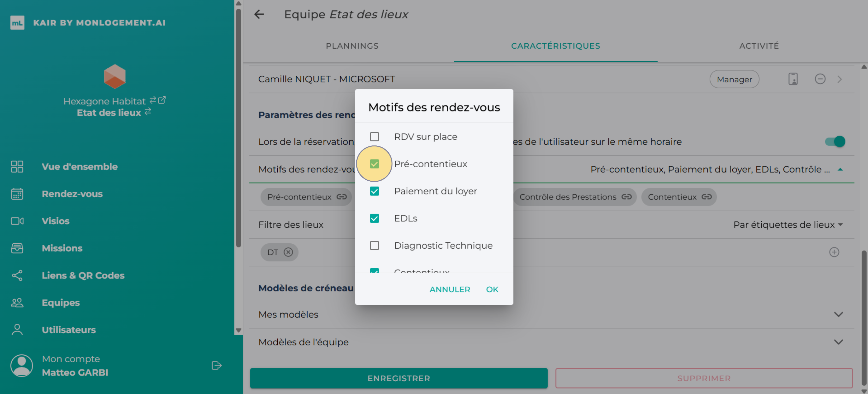Switch to the Activité tab
This screenshot has height=394, width=868.
[758, 46]
